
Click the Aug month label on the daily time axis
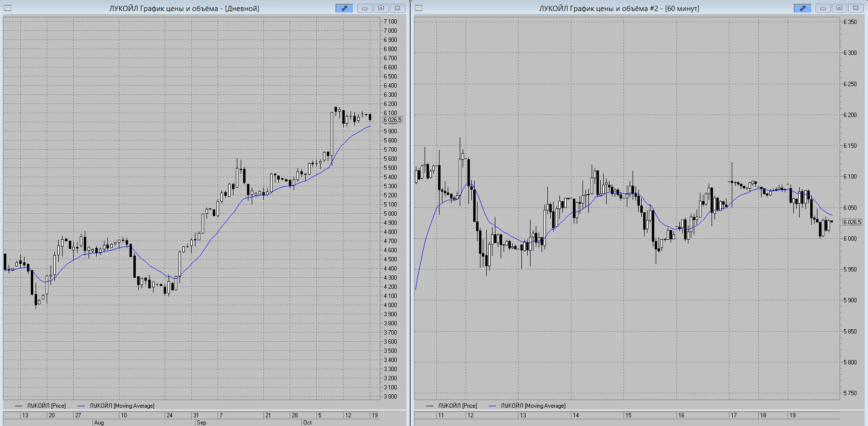(x=99, y=423)
